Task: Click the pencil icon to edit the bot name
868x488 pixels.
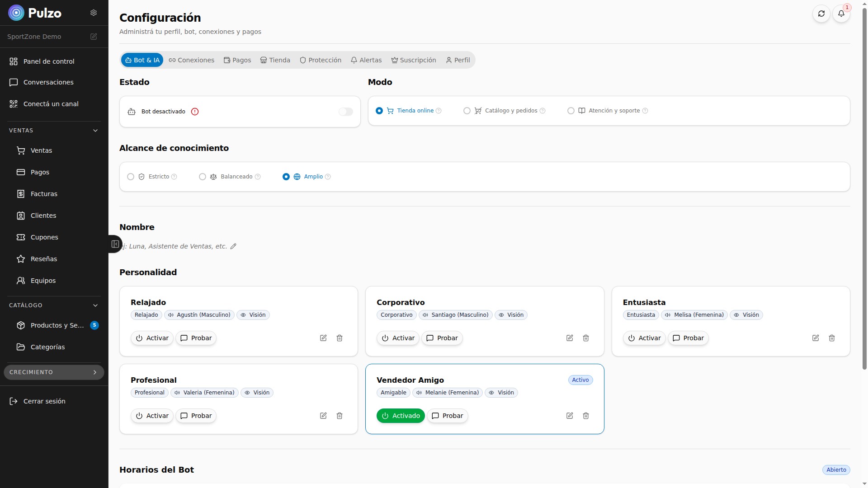Action: tap(233, 246)
